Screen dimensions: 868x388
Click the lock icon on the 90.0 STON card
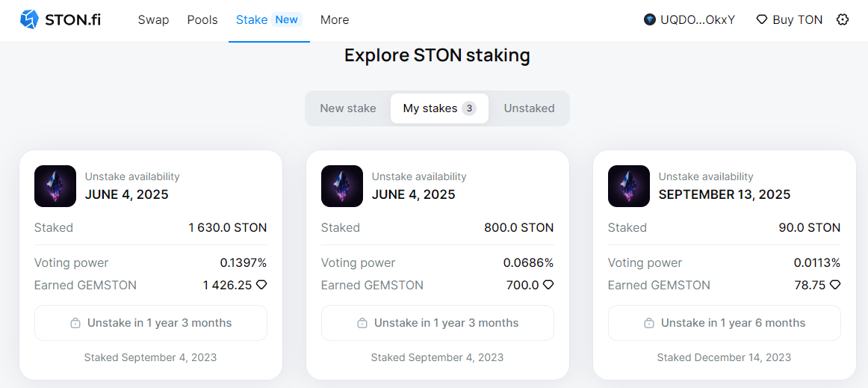tap(648, 324)
